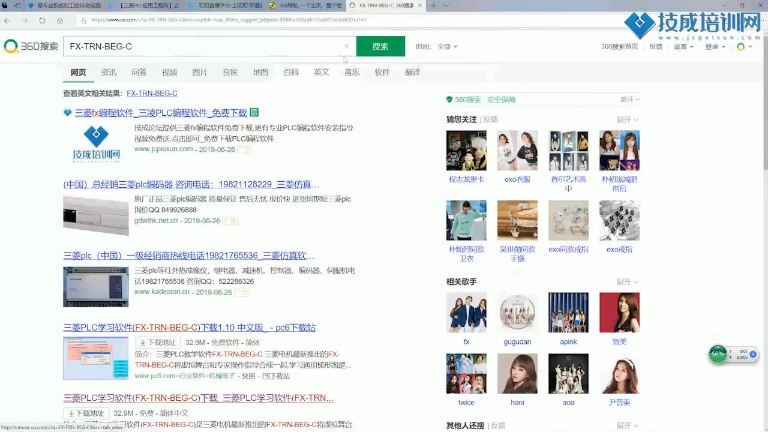Viewport: 768px width, 432px height.
Task: Open the gugudan singer thumbnail
Action: pyautogui.click(x=517, y=312)
